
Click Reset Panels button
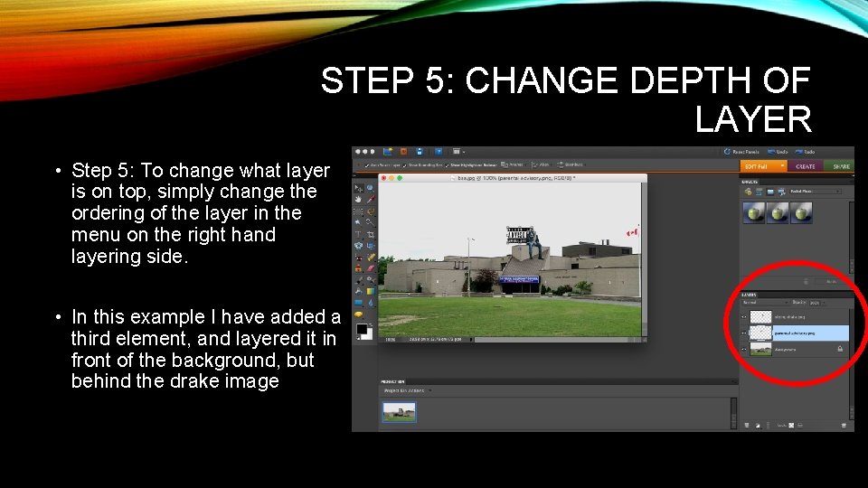point(741,152)
